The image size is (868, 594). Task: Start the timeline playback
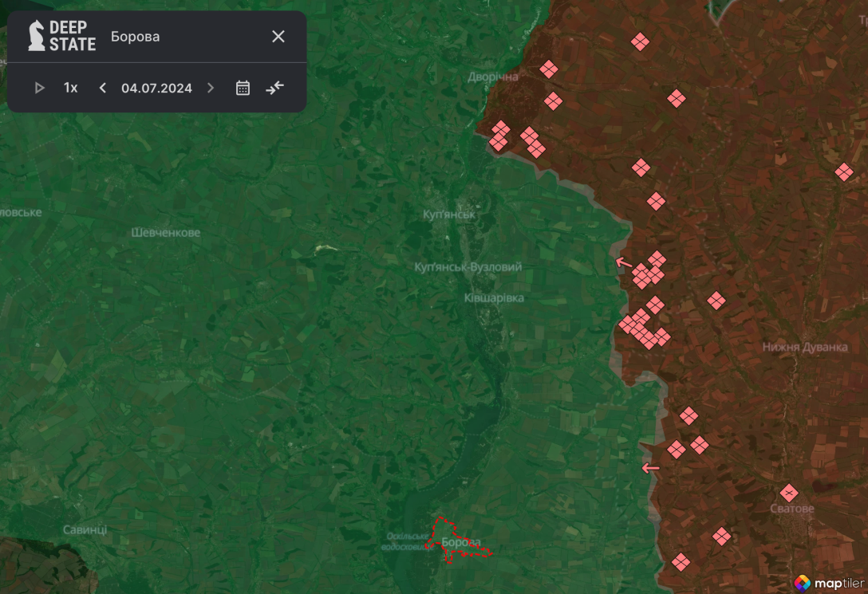click(x=39, y=88)
